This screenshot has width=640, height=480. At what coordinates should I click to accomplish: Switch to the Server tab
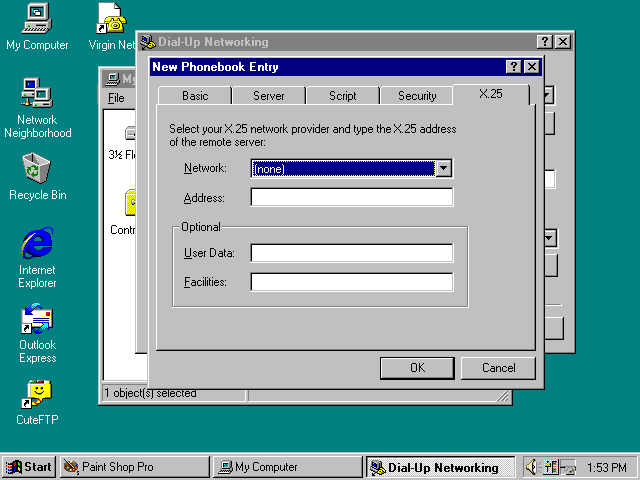coord(269,96)
